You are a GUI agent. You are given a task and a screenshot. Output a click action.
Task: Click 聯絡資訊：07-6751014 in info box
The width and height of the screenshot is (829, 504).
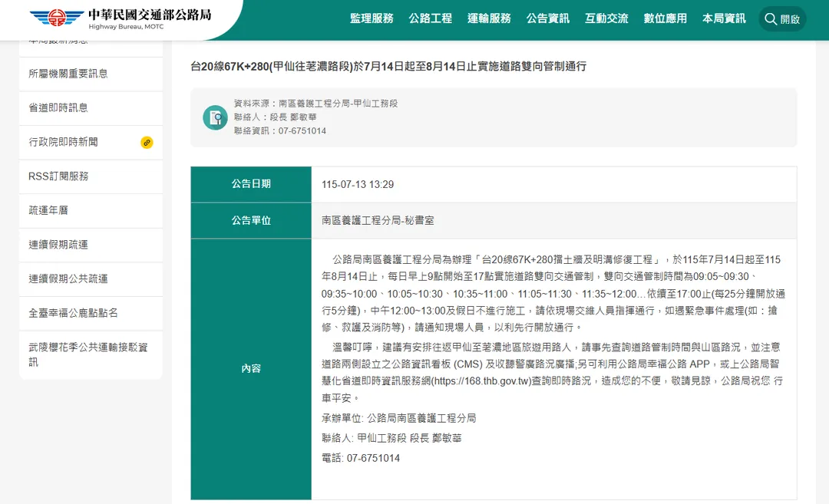tap(279, 131)
